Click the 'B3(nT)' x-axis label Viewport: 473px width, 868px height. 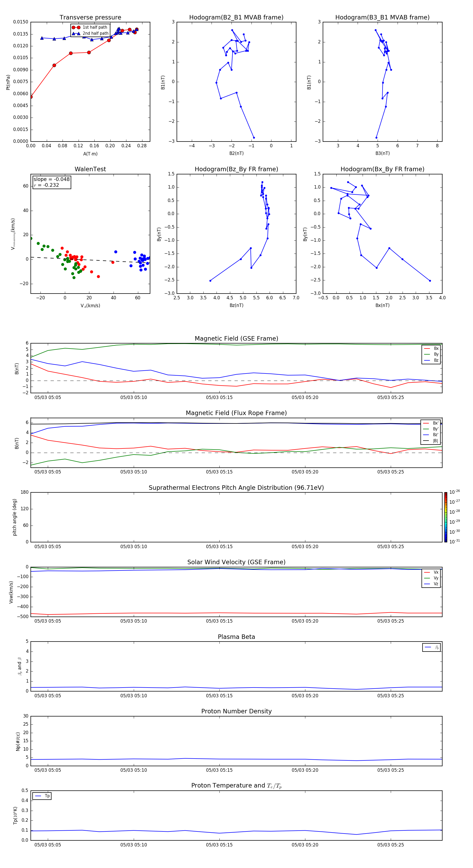click(x=382, y=153)
